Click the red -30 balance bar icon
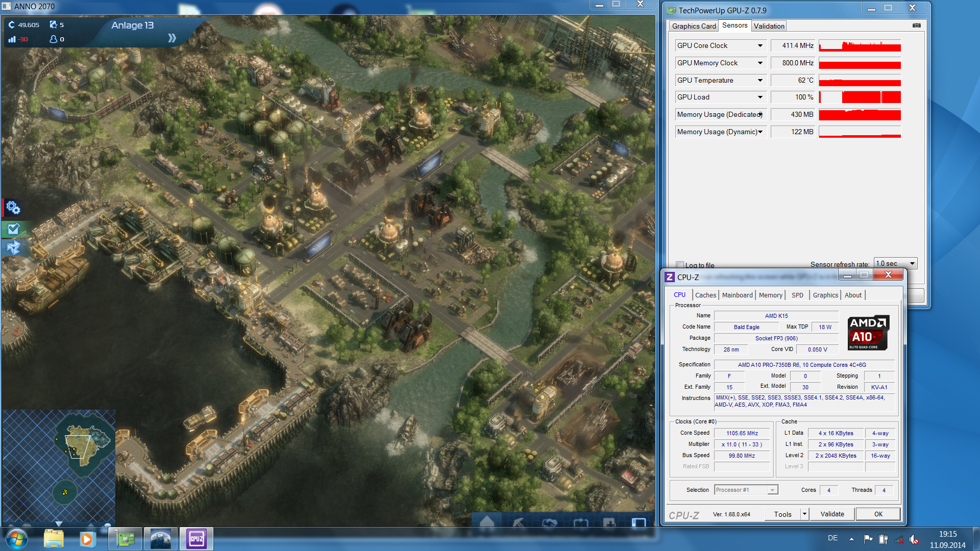 (12, 39)
